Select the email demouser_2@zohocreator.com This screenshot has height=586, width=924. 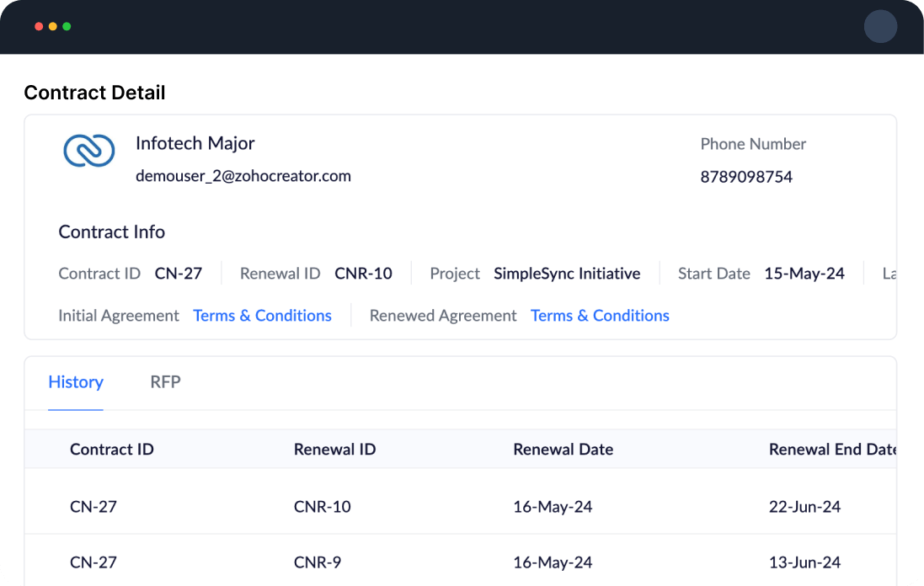tap(243, 176)
